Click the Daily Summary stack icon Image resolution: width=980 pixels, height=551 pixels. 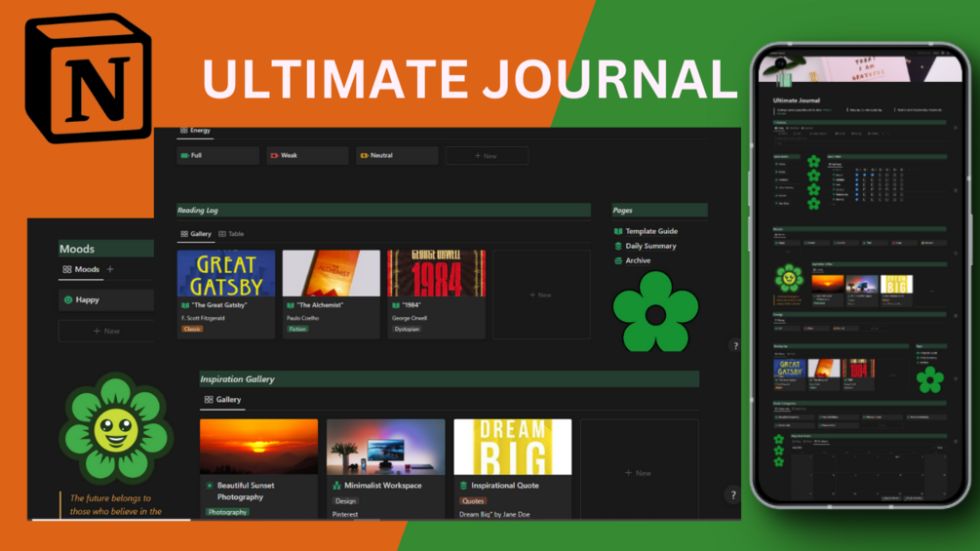[618, 246]
